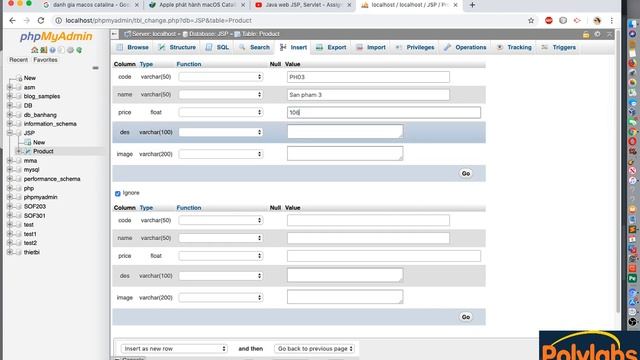
Task: Open navigation panel settings gear icon
Action: click(70, 50)
